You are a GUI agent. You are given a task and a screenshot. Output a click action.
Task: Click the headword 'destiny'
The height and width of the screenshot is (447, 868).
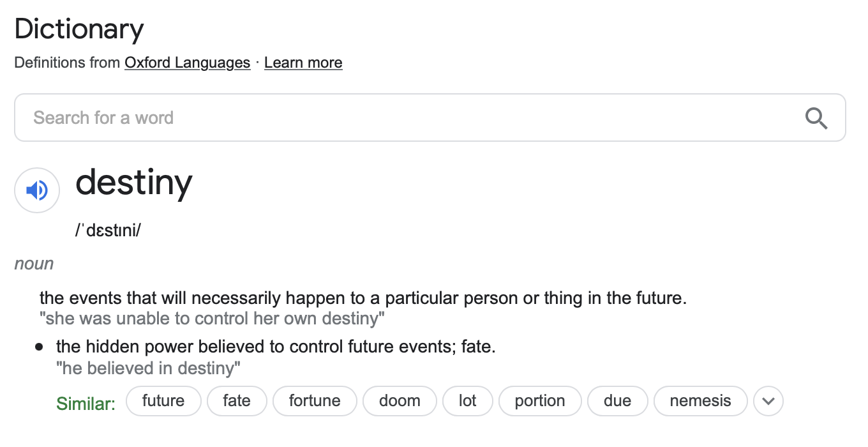tap(133, 183)
